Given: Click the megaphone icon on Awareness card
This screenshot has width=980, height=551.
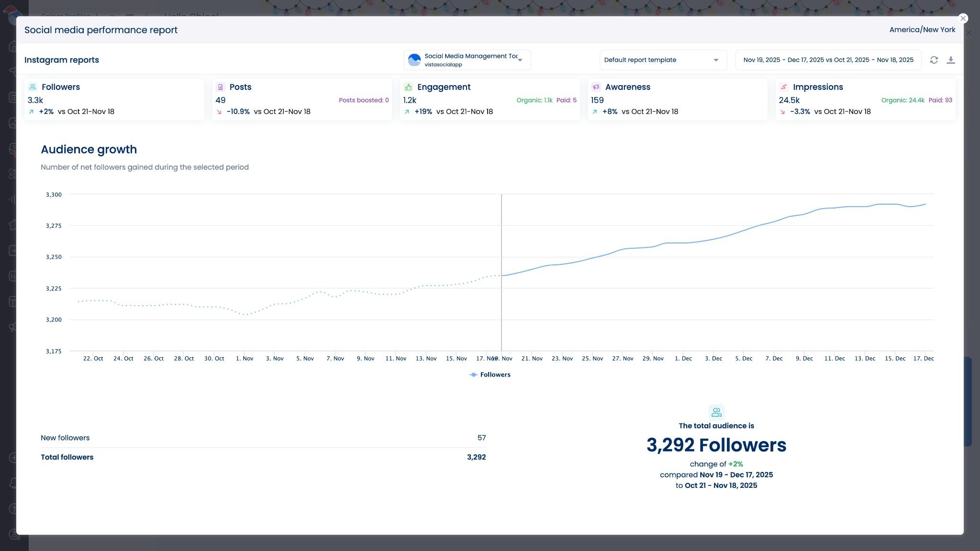Looking at the screenshot, I should [x=596, y=87].
